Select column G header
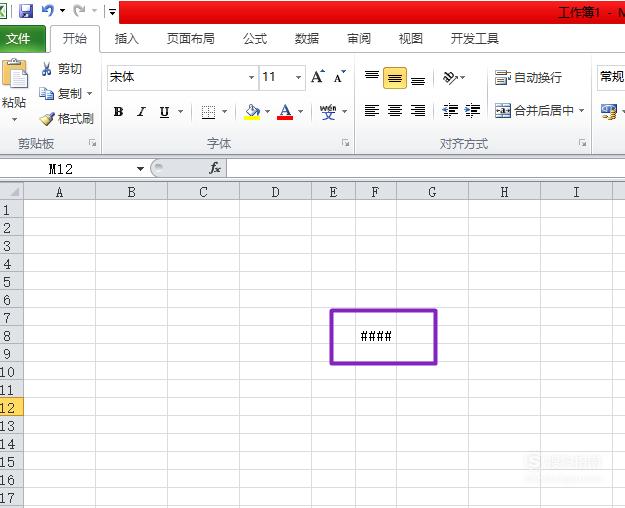The height and width of the screenshot is (508, 625). (432, 192)
